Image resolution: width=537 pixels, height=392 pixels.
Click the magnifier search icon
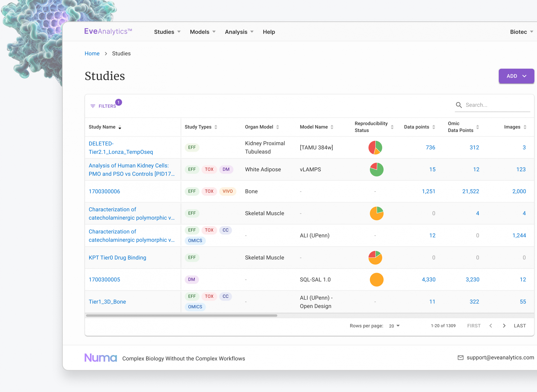point(459,105)
